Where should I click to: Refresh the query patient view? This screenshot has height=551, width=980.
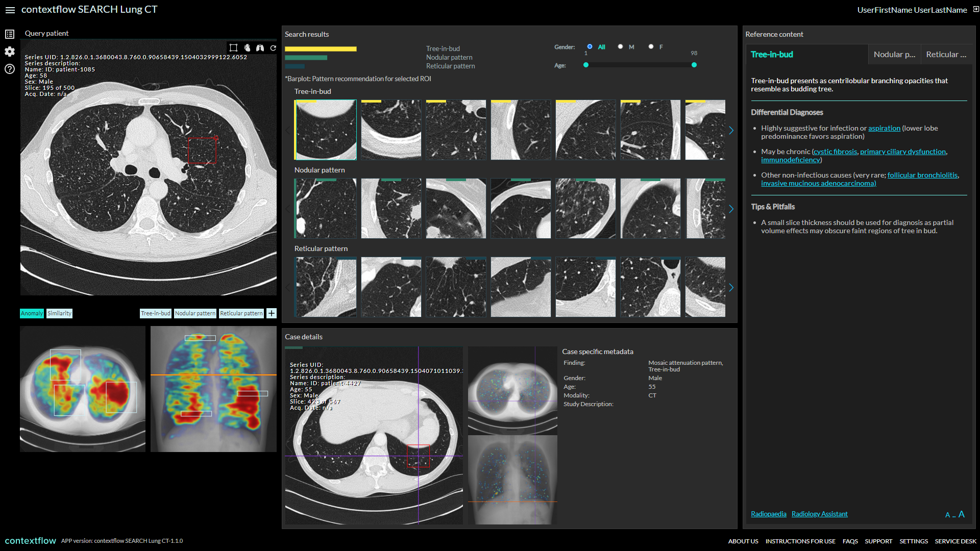(x=274, y=47)
